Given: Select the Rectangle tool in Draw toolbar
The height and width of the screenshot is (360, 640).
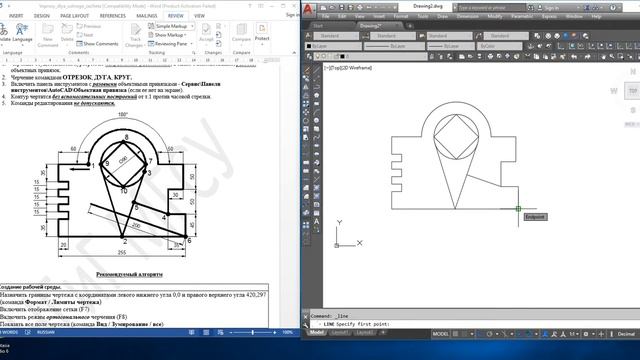Looking at the screenshot, I should click(x=316, y=104).
